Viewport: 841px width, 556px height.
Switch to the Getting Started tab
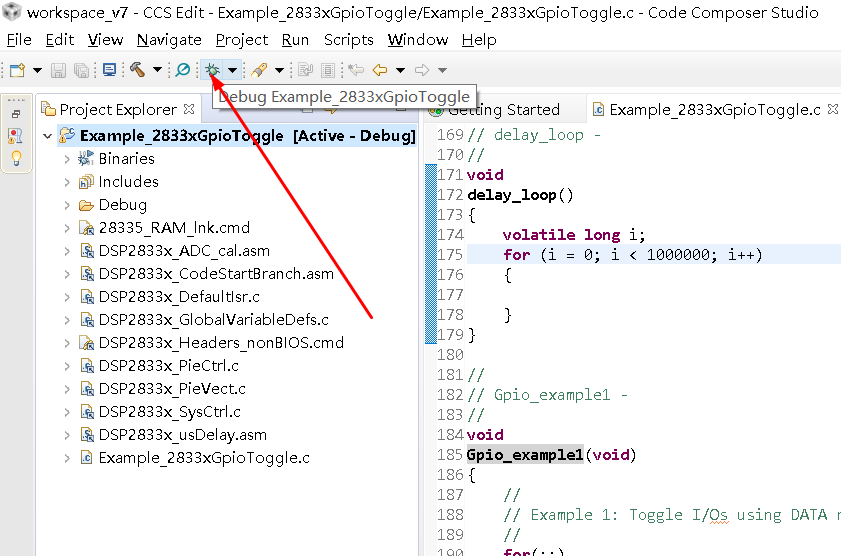pyautogui.click(x=503, y=110)
